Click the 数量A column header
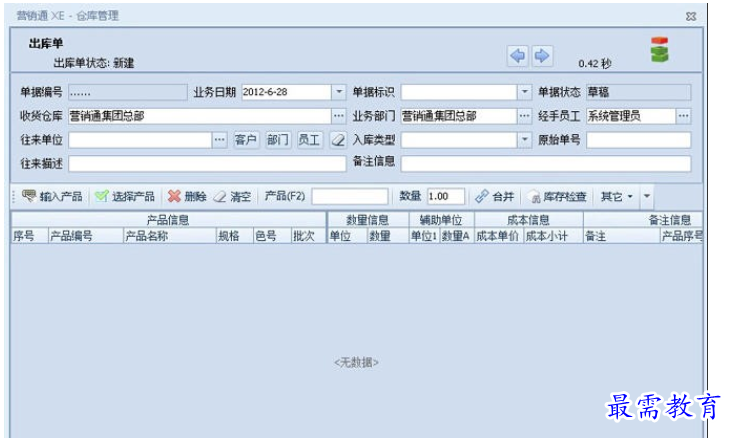Image resolution: width=729 pixels, height=438 pixels. coord(456,236)
